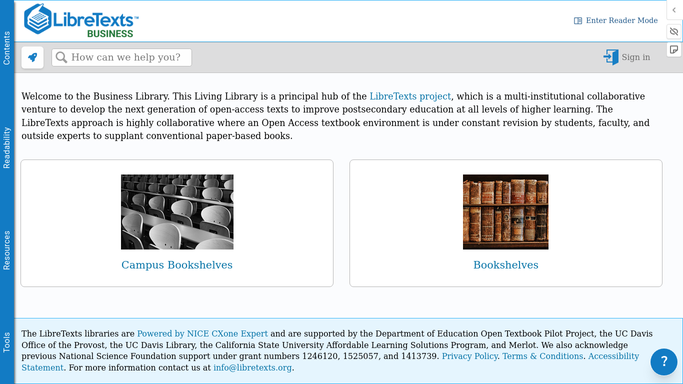683x384 pixels.
Task: Expand the Resources sidebar panel
Action: [x=7, y=250]
